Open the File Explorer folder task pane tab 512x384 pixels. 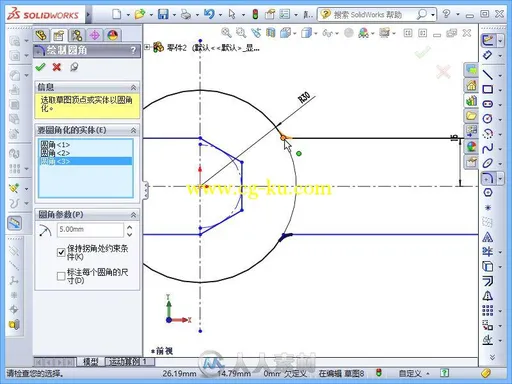(x=471, y=116)
